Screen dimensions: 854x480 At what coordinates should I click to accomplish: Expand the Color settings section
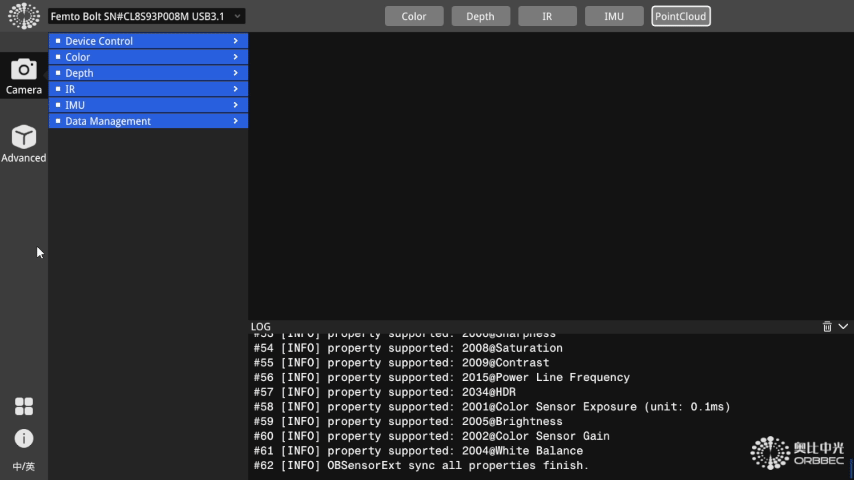pos(148,57)
